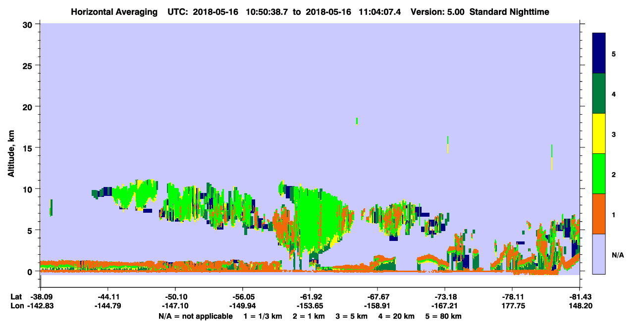Screen dimensions: 644x330
Task: Click the longitude value '-147.10'
Action: coord(175,306)
